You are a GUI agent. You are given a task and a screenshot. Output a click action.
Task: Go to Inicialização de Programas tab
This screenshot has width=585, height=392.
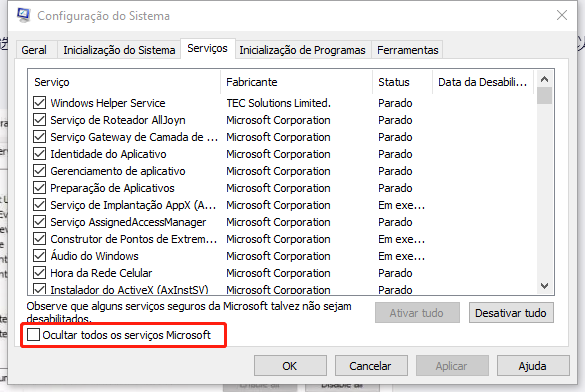pos(302,50)
